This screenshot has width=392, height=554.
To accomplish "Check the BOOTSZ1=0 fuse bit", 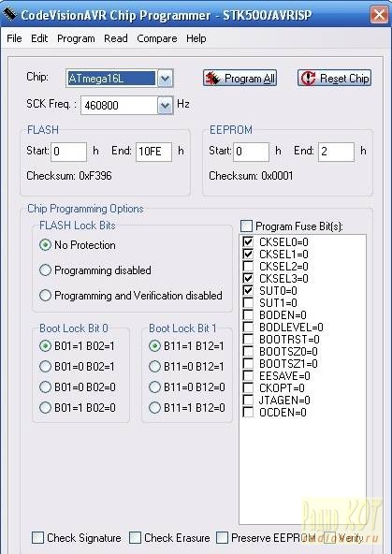I will pyautogui.click(x=248, y=363).
